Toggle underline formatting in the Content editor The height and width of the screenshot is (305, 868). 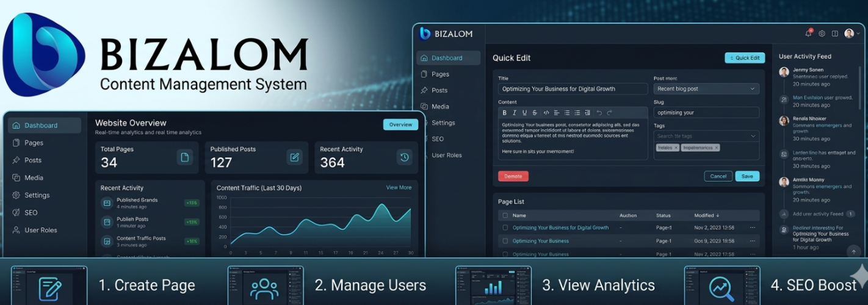pyautogui.click(x=524, y=113)
